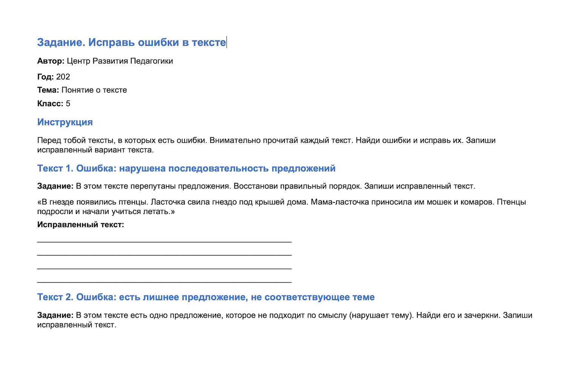Click the 'Тема:' label

48,90
